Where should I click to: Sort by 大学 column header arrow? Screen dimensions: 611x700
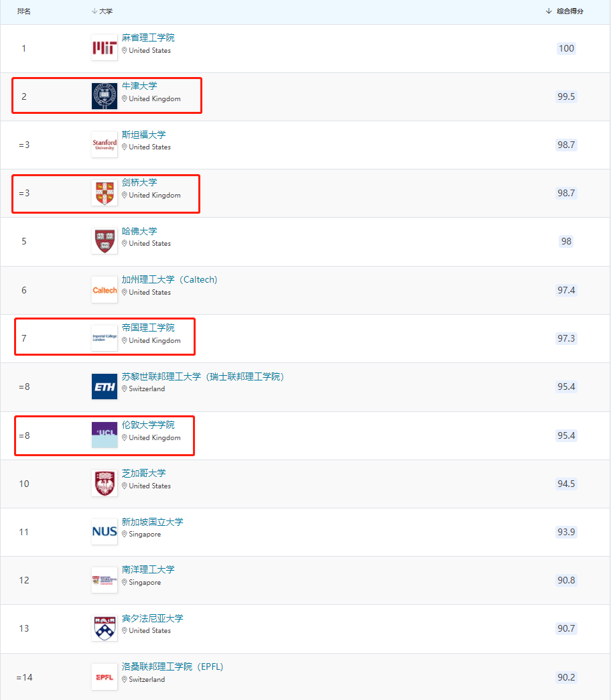[94, 11]
